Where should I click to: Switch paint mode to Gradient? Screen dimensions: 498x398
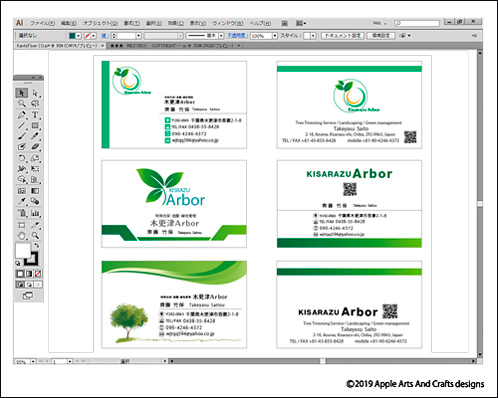pyautogui.click(x=29, y=274)
